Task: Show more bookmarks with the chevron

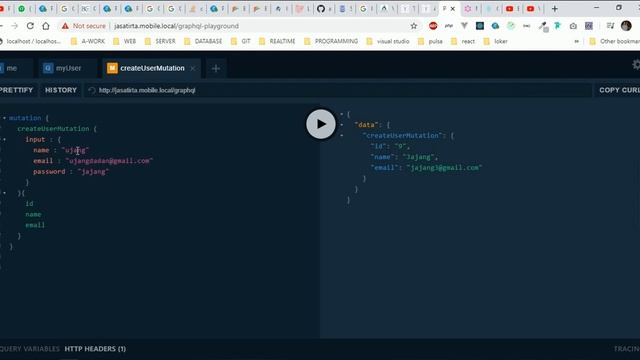Action: pyautogui.click(x=576, y=41)
